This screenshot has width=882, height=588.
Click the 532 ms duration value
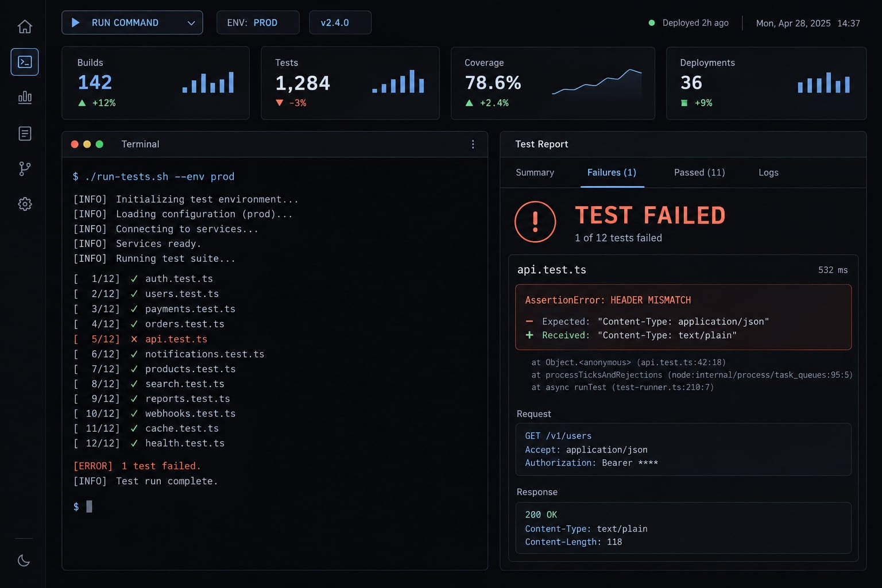coord(833,270)
